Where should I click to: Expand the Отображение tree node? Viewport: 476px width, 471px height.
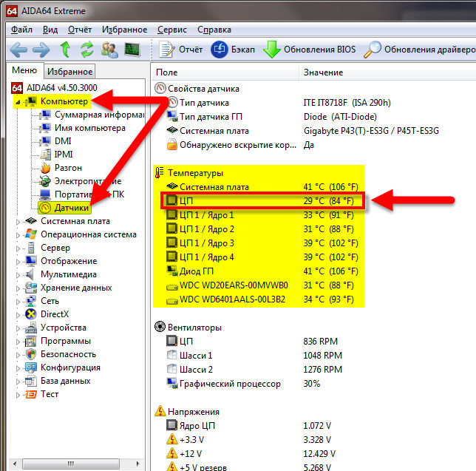click(x=18, y=262)
